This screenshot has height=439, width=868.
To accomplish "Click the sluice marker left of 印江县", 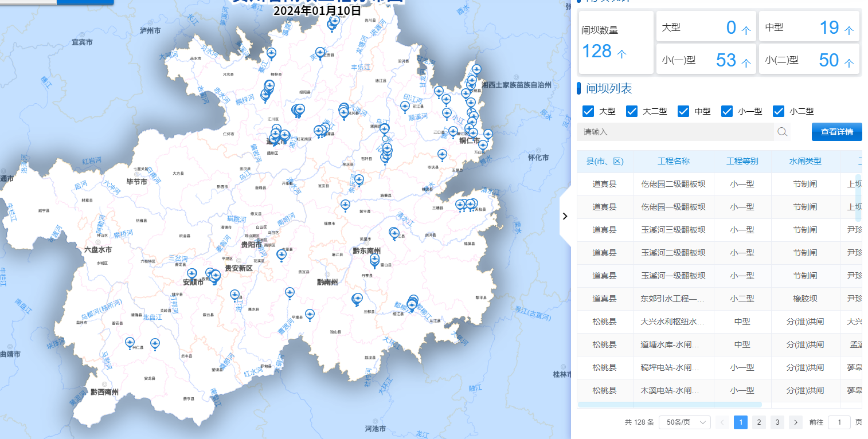I will (405, 106).
